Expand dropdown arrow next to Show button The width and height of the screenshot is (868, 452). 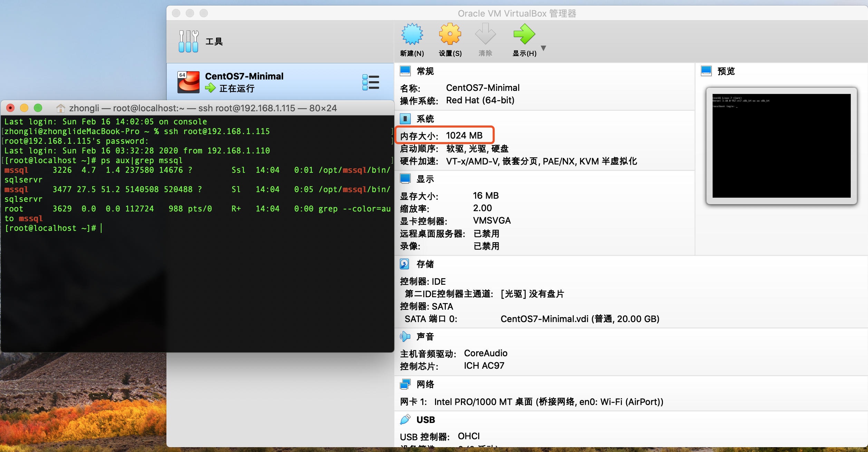[543, 48]
